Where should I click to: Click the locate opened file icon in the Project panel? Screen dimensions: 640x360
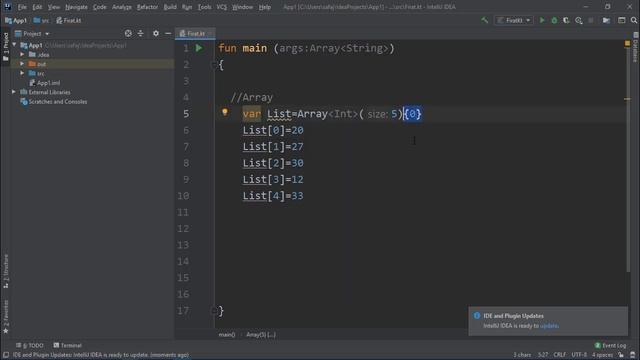[128, 33]
